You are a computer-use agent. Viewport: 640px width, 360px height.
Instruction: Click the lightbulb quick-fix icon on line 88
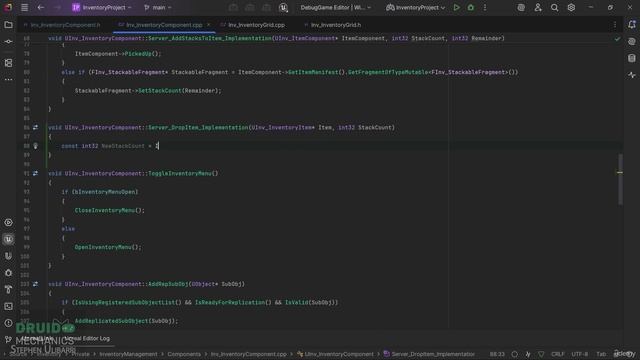point(36,146)
